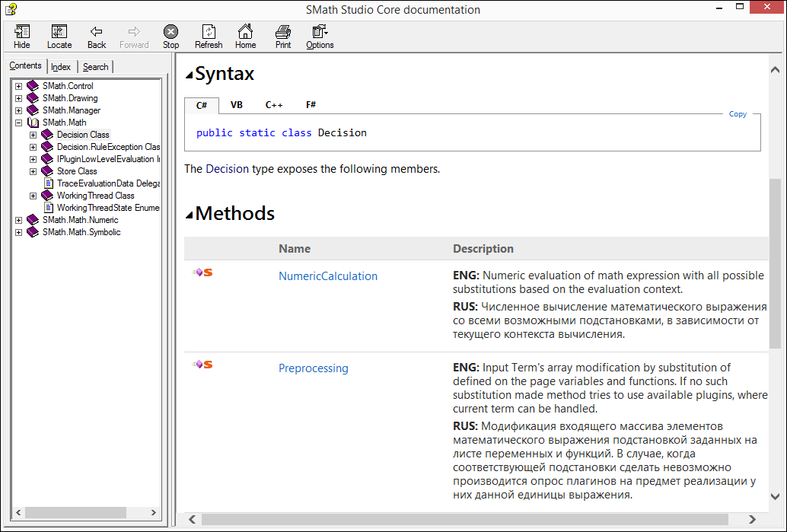This screenshot has height=532, width=787.
Task: Collapse the SMath.Math tree node
Action: 19,123
